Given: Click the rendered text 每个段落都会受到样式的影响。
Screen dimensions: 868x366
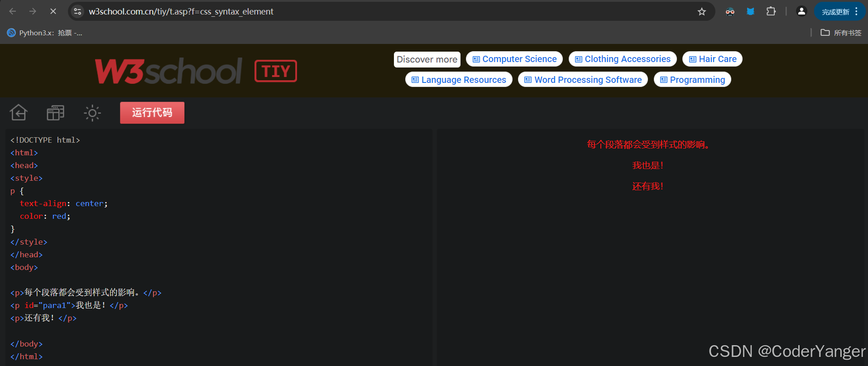Looking at the screenshot, I should tap(648, 145).
